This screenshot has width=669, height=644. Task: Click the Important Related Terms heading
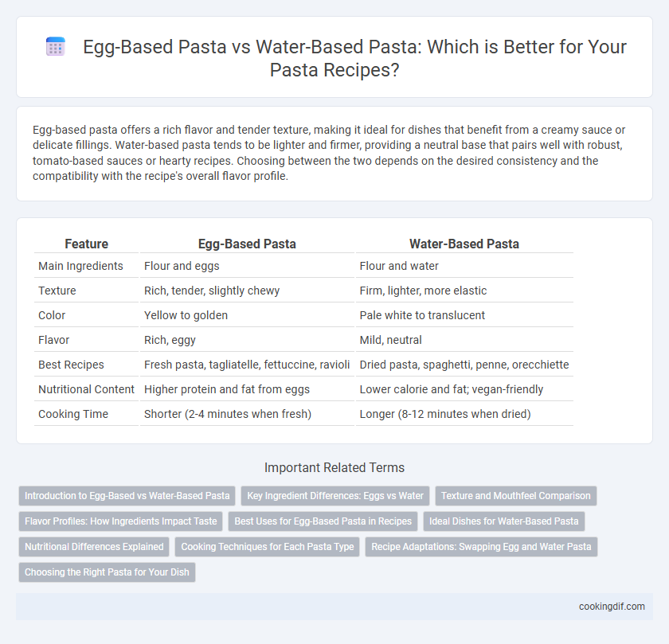(334, 468)
